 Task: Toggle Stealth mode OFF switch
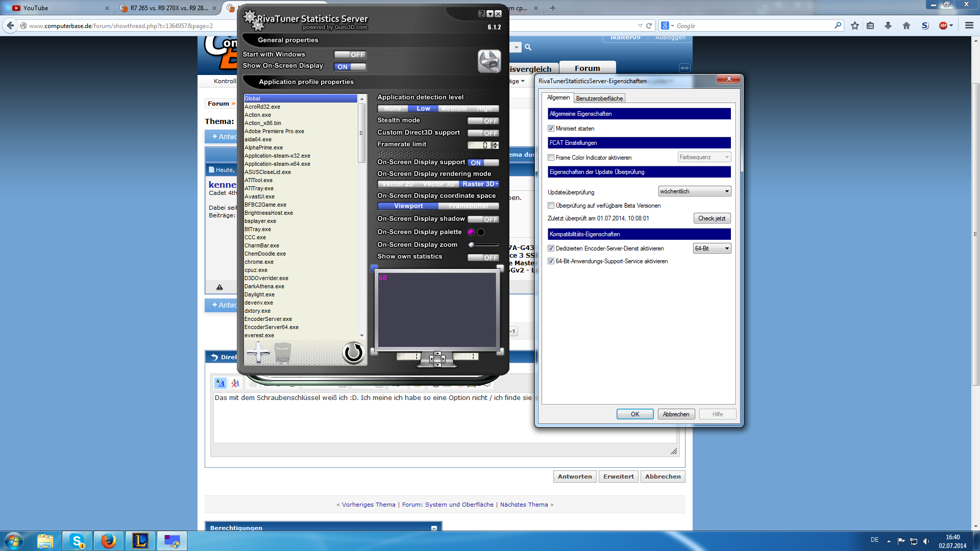click(x=483, y=121)
